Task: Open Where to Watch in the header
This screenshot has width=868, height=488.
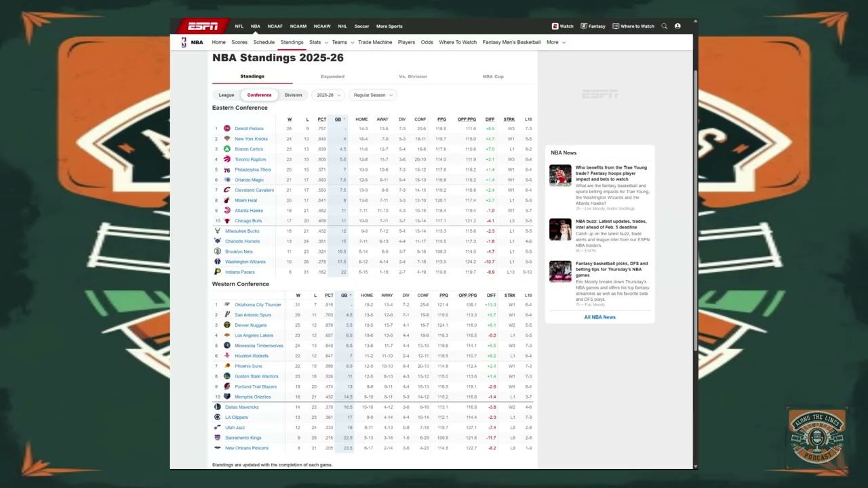Action: (633, 26)
